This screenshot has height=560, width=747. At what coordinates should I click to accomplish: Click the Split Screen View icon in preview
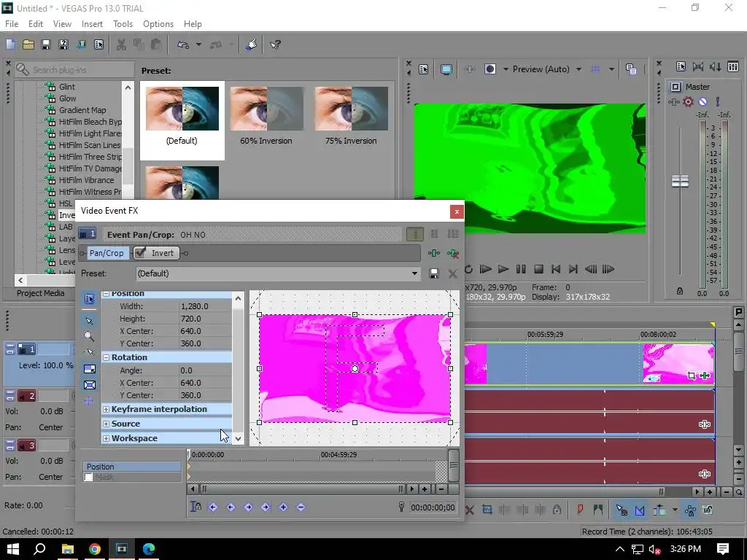click(490, 69)
